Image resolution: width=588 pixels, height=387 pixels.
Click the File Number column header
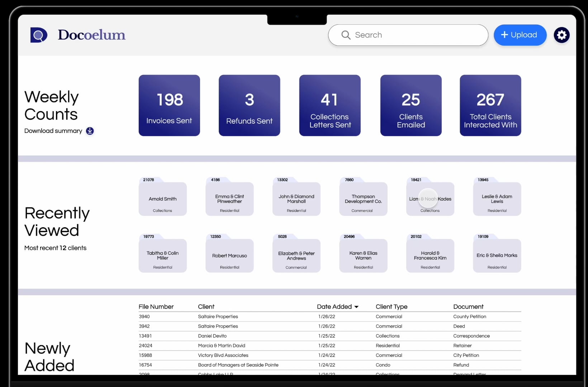156,307
